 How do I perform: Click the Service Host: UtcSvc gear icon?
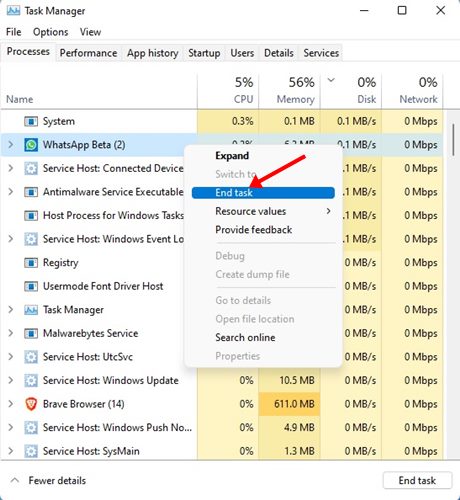(x=31, y=357)
